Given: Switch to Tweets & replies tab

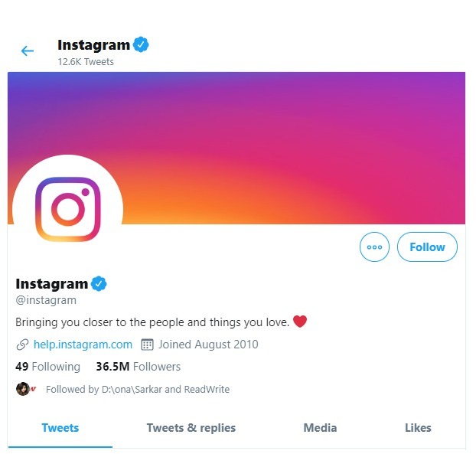Looking at the screenshot, I should [x=191, y=428].
